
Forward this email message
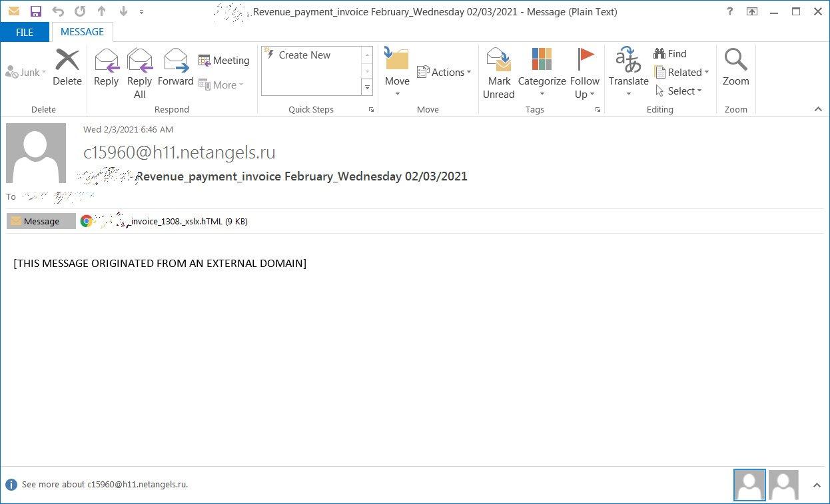click(x=175, y=67)
